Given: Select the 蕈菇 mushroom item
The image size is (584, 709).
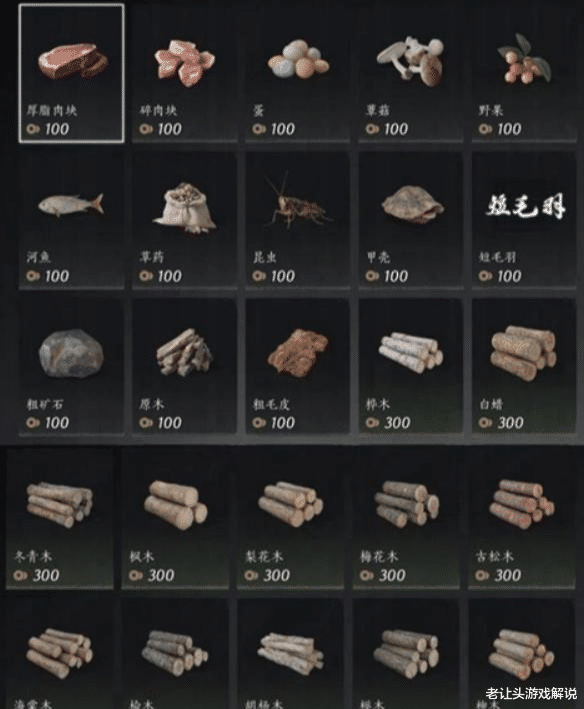Looking at the screenshot, I should (411, 73).
